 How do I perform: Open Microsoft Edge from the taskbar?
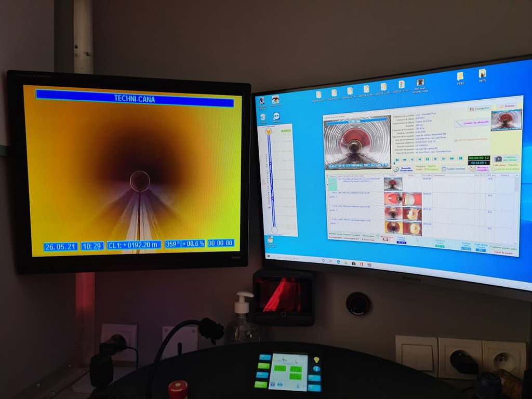[339, 262]
